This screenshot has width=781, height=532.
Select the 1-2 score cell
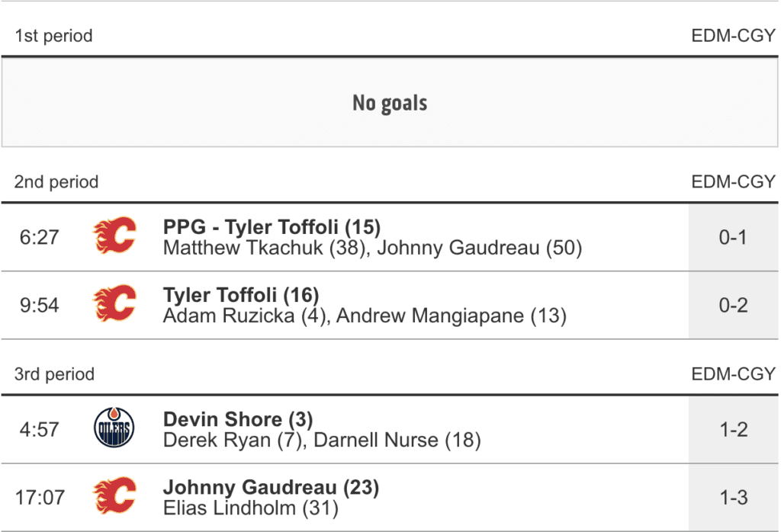pos(733,429)
